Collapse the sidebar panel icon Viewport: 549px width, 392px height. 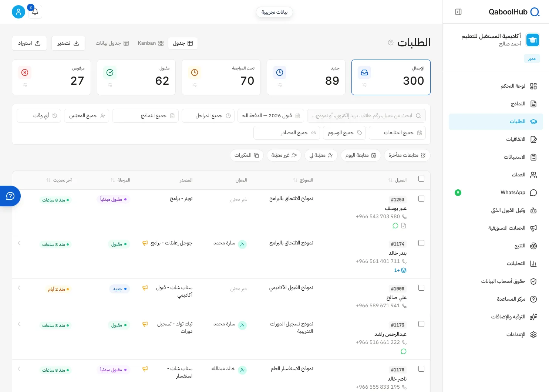[x=458, y=12]
